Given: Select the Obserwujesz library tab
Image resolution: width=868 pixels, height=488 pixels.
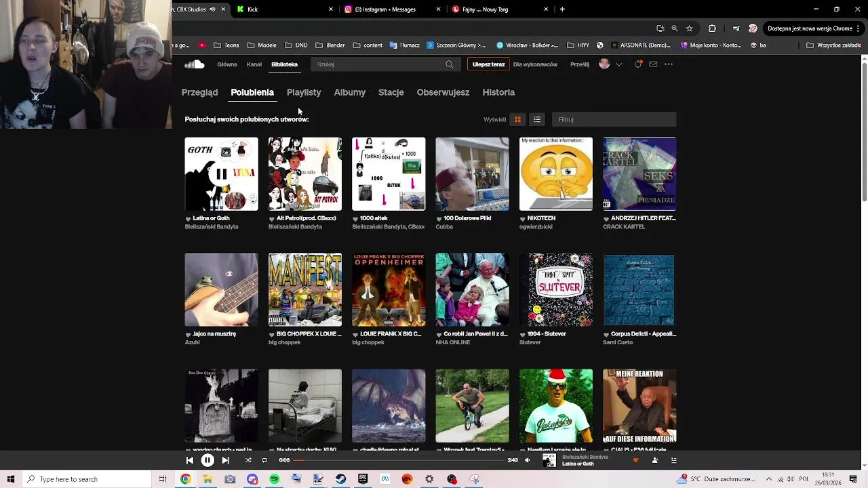Looking at the screenshot, I should click(x=443, y=92).
